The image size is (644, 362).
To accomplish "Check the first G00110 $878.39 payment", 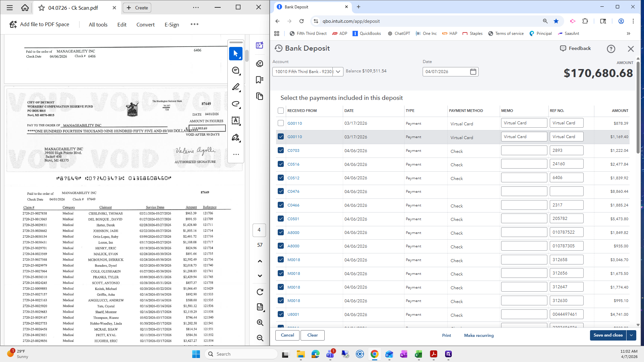I will 281,123.
